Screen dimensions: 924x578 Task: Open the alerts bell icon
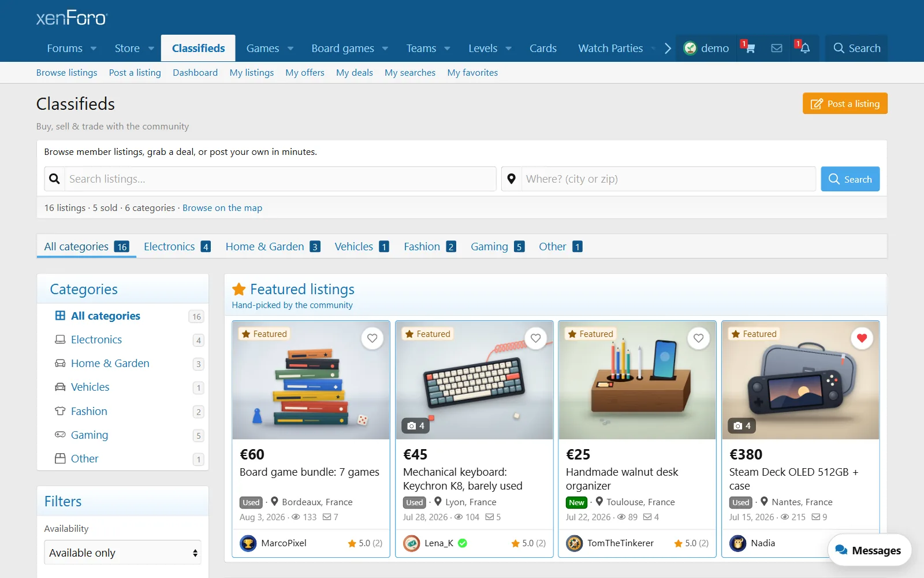click(804, 48)
